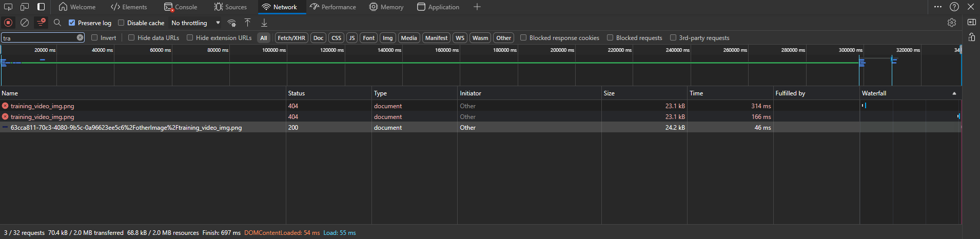This screenshot has width=980, height=239.
Task: Filter requests by Fetch/XHR
Action: click(291, 37)
